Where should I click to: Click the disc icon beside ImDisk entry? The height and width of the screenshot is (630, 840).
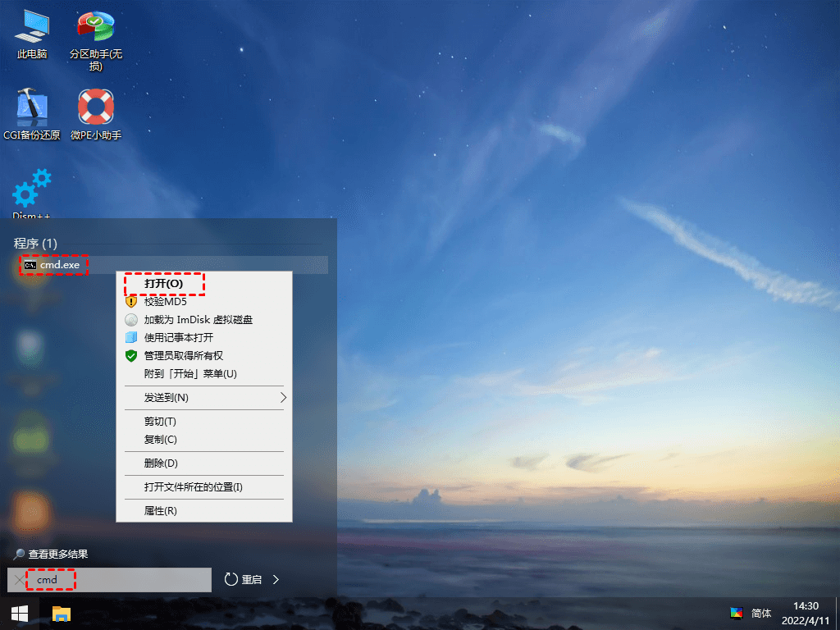tap(131, 320)
